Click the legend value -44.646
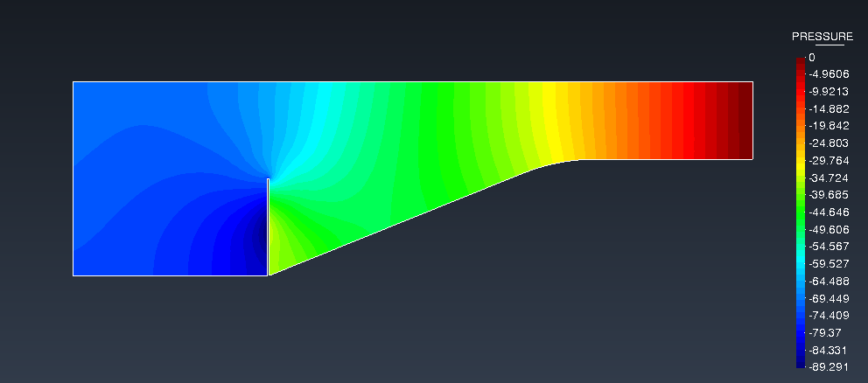The height and width of the screenshot is (383, 868). click(828, 212)
